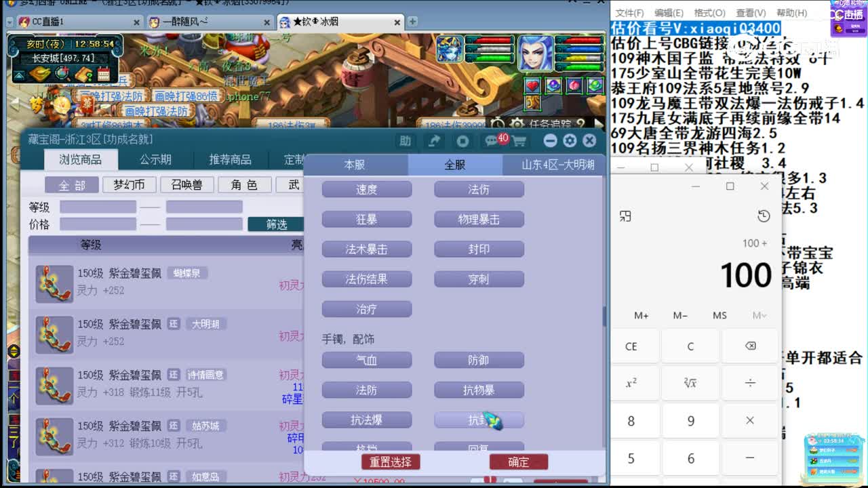
Task: Toggle the 穿刺 attribute filter
Action: click(x=479, y=279)
